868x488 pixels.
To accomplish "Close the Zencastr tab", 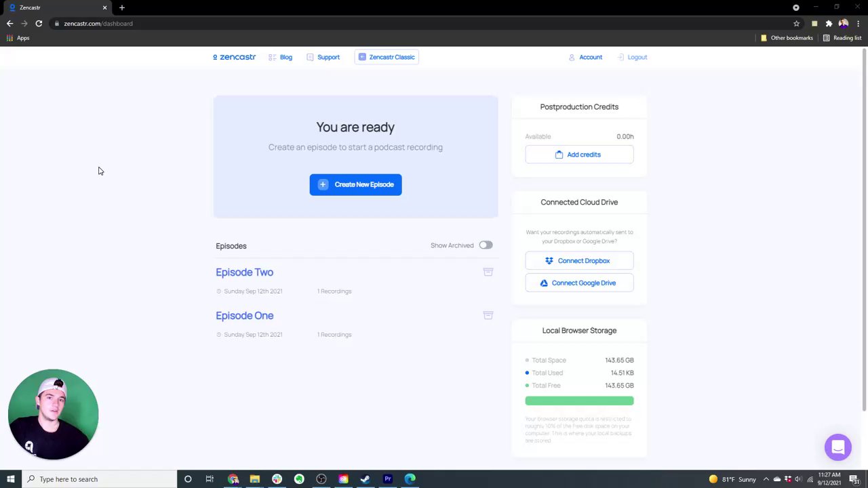I will pyautogui.click(x=104, y=7).
